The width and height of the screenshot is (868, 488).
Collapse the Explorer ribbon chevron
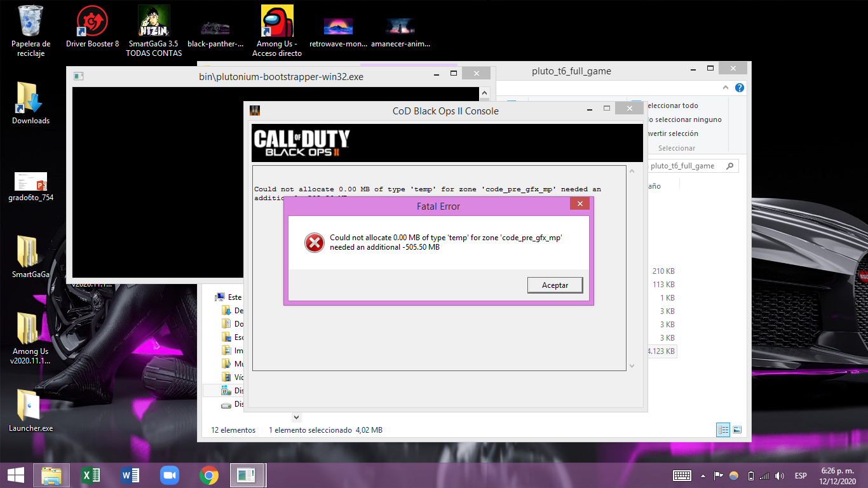tap(727, 88)
